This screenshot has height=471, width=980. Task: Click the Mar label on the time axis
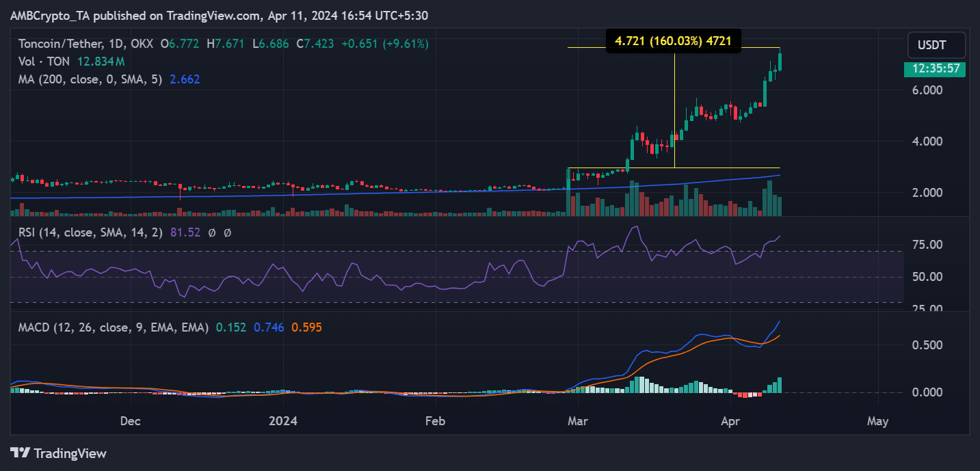[578, 421]
